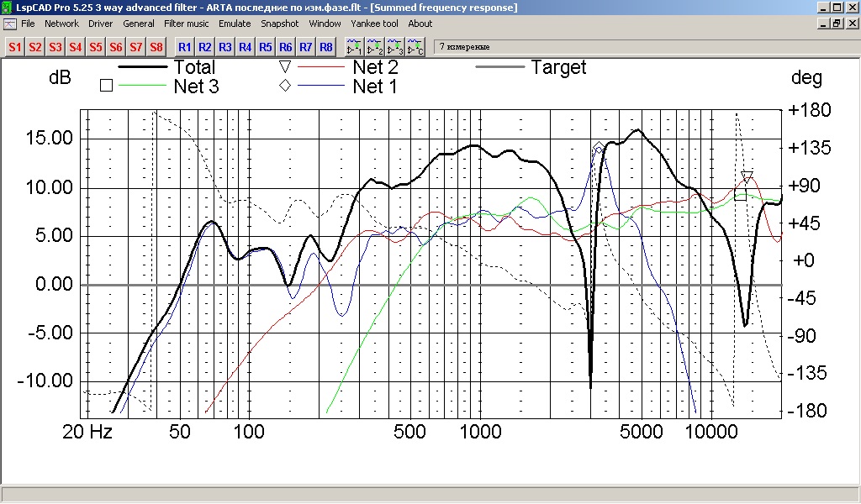Open the Filter music menu
Viewport: 861px width, 504px height.
(186, 24)
